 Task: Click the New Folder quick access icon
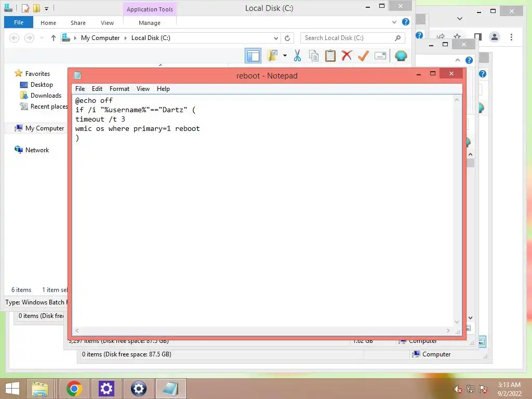36,8
